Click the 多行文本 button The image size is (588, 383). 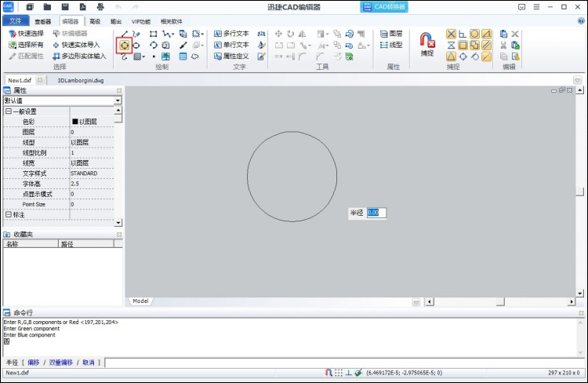point(231,34)
